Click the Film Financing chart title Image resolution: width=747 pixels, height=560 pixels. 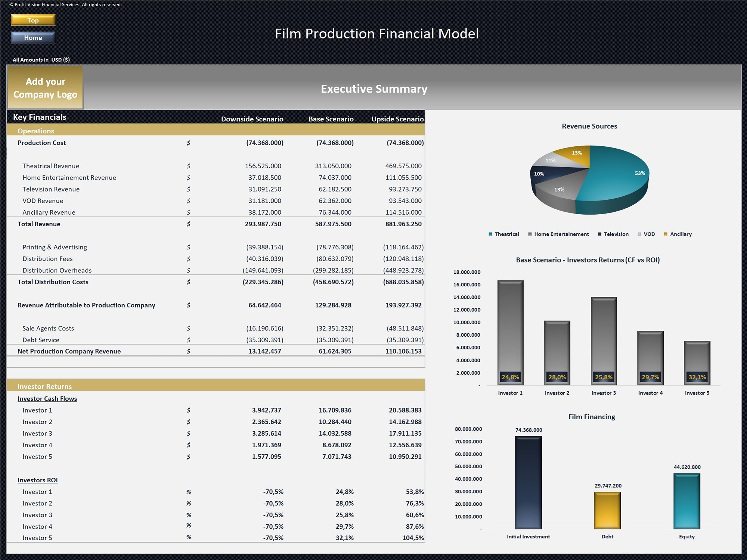point(592,417)
